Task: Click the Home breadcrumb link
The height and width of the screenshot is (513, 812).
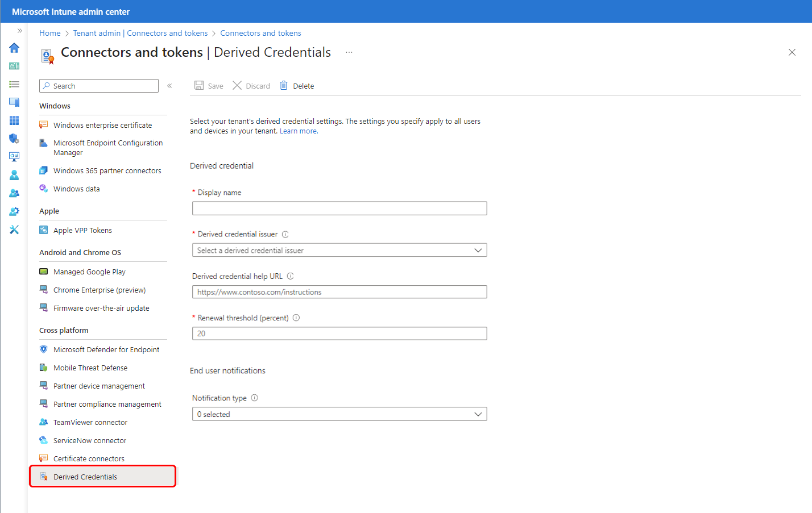Action: (50, 33)
